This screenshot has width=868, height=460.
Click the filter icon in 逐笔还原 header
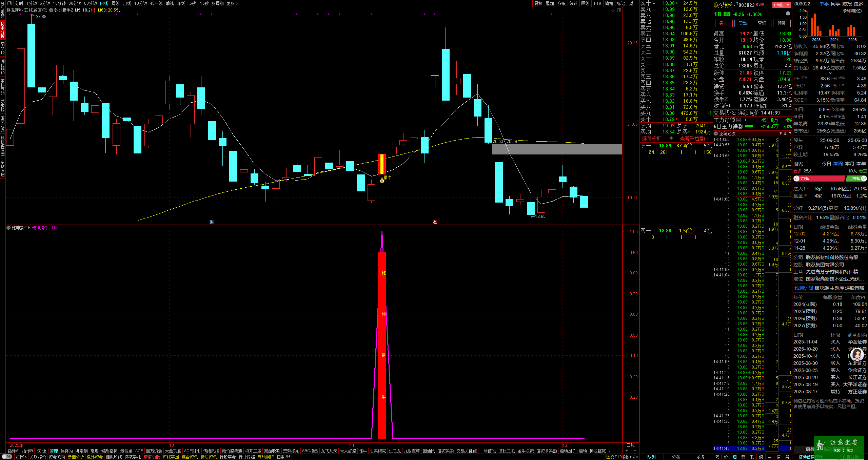click(781, 133)
